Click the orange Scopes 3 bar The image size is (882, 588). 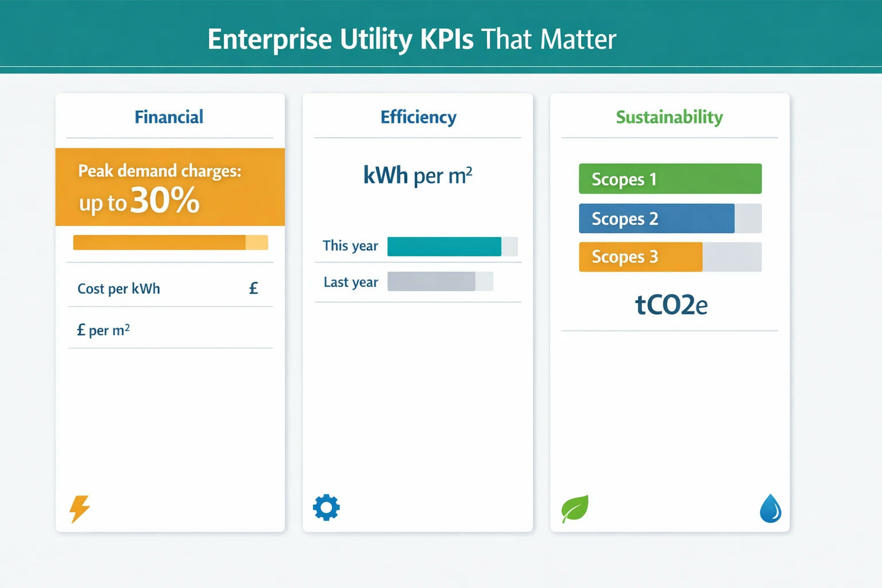[640, 257]
